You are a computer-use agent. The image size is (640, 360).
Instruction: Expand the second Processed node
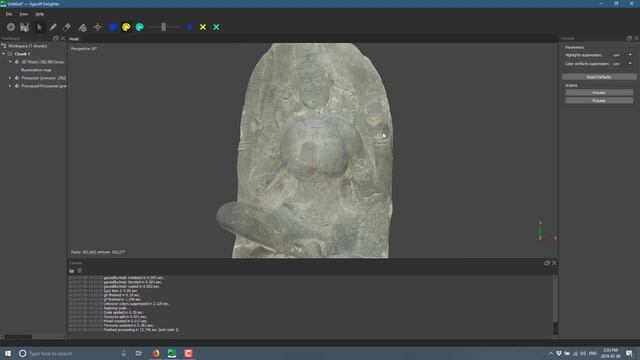tap(10, 86)
